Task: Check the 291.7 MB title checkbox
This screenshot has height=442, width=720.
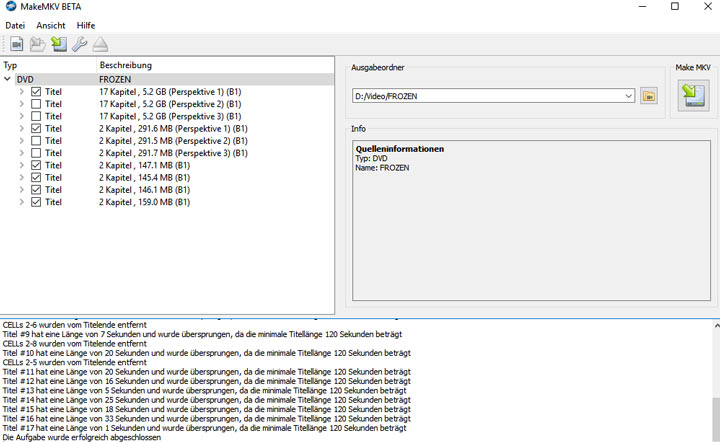Action: [x=36, y=153]
